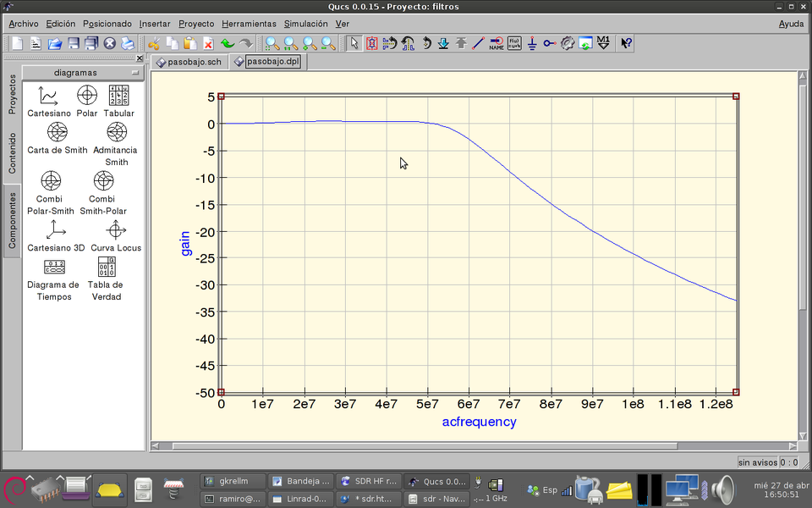This screenshot has width=812, height=508.
Task: Toggle the select pointer tool
Action: point(354,43)
